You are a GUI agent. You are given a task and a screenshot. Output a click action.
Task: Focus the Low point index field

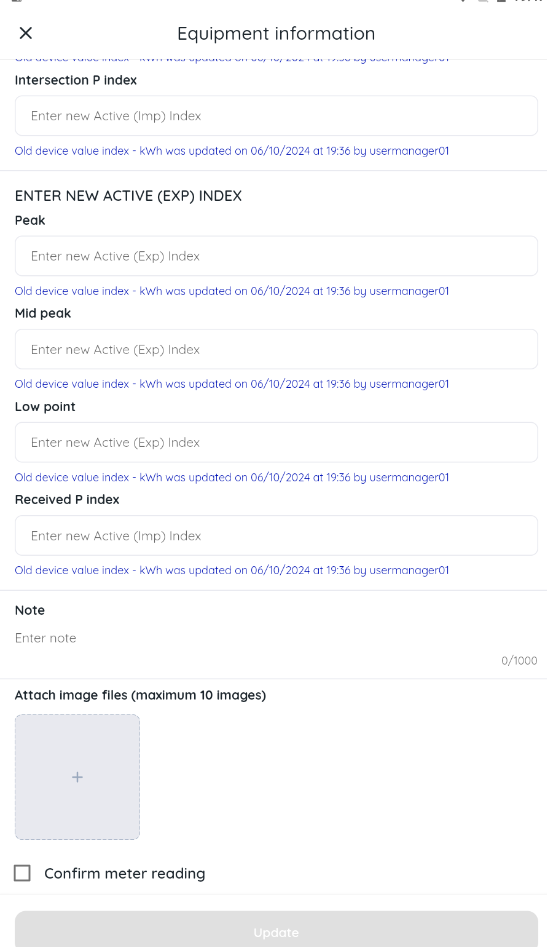277,442
